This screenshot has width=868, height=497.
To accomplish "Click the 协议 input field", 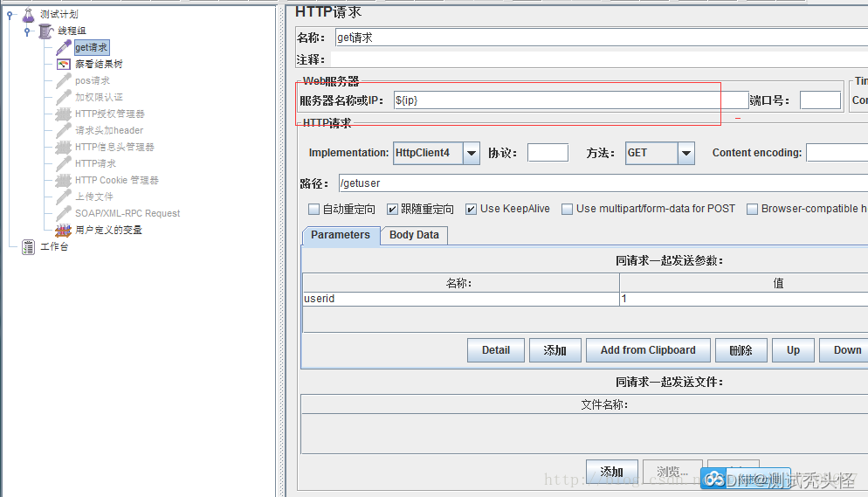I will point(548,153).
